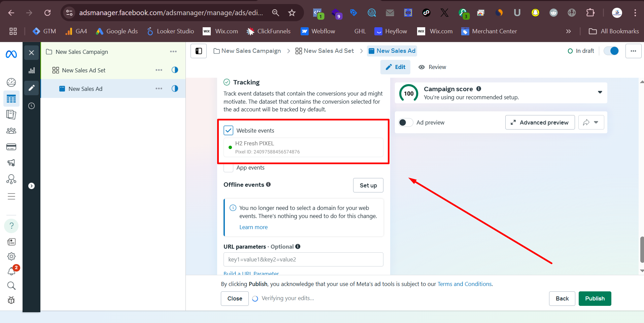This screenshot has height=323, width=644.
Task: Toggle the In draft ad status switch
Action: tap(611, 51)
